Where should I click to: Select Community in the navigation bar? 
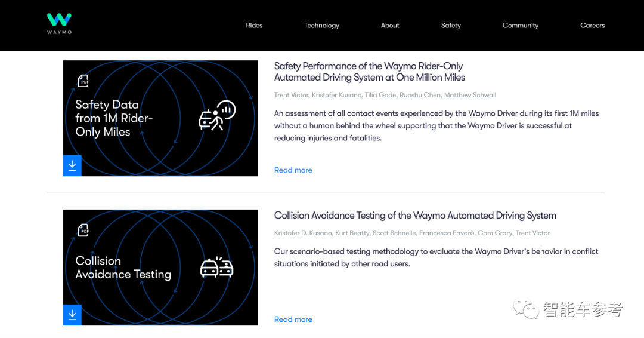click(521, 26)
